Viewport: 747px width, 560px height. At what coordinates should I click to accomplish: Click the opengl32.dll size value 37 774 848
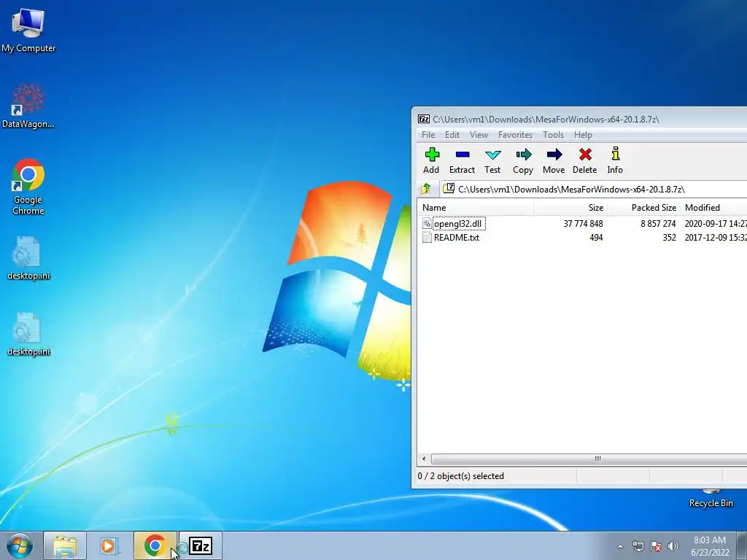coord(583,223)
